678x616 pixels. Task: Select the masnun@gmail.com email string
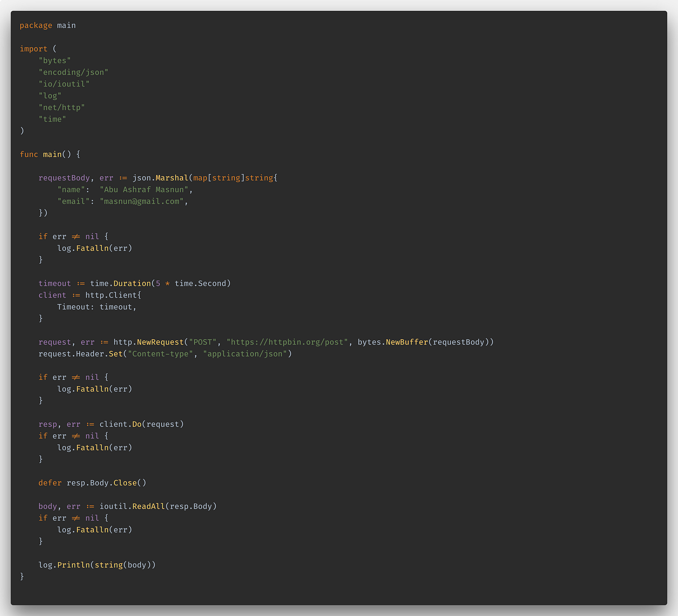pyautogui.click(x=143, y=201)
